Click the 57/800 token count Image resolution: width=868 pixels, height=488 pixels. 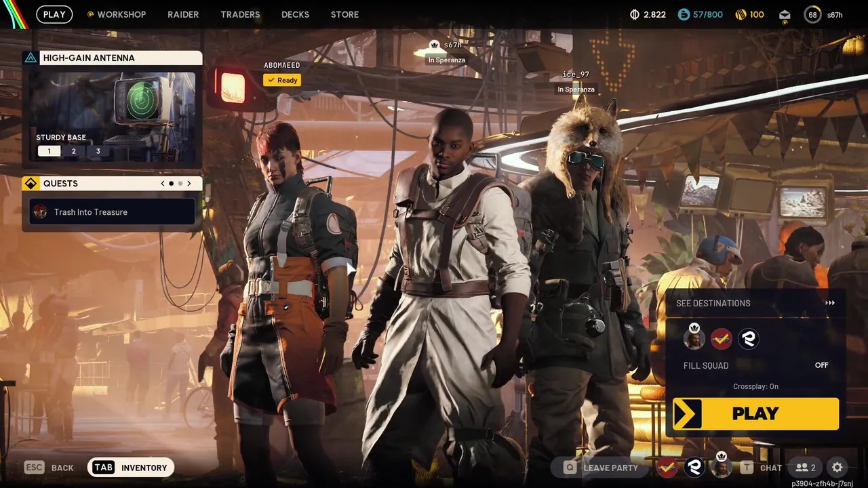708,14
